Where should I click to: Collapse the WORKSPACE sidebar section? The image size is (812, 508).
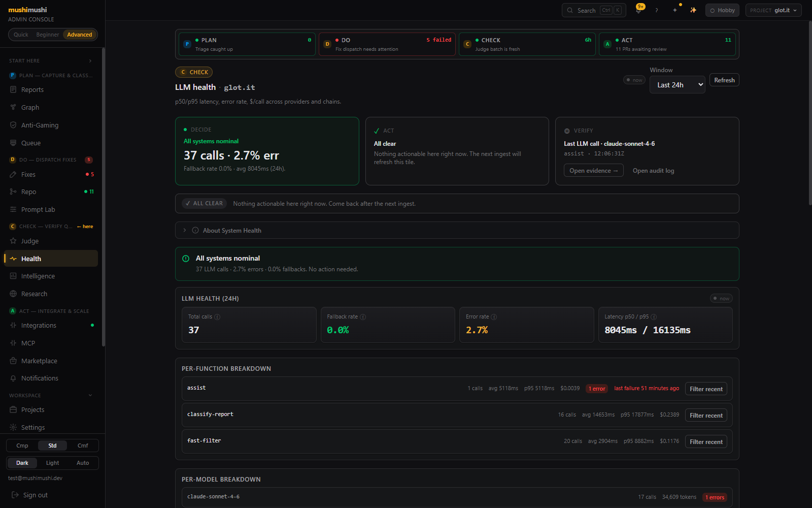click(x=51, y=395)
